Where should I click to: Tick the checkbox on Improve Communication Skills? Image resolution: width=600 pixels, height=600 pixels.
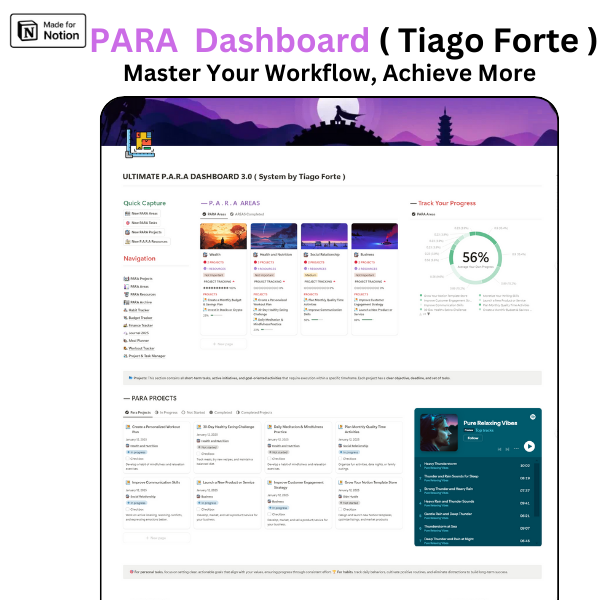(x=128, y=509)
